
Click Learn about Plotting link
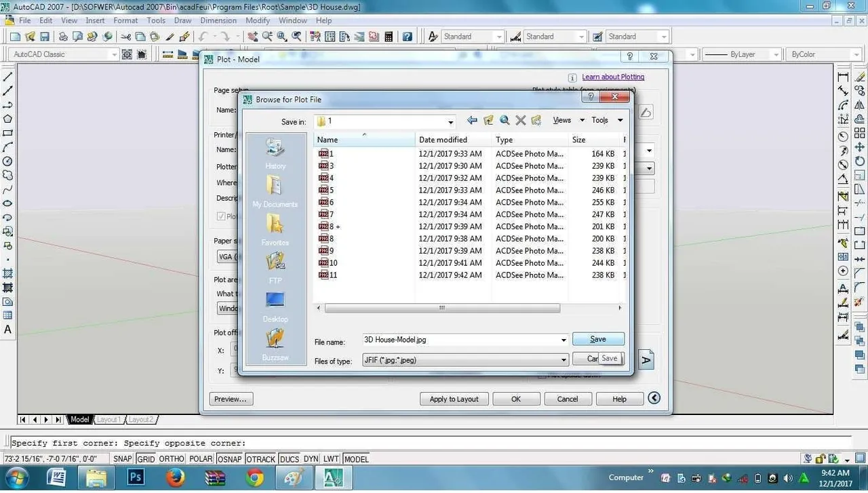tap(613, 77)
